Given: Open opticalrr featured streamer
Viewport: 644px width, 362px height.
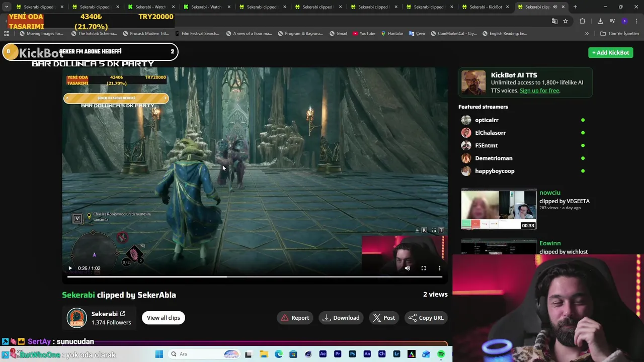Looking at the screenshot, I should (x=487, y=120).
